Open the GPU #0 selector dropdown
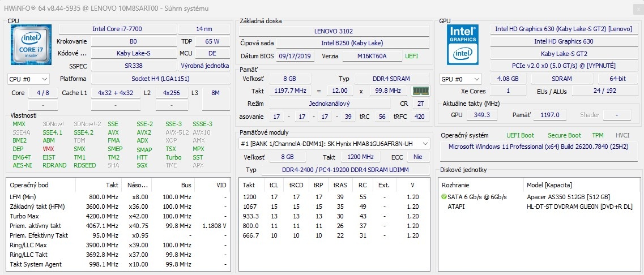 [460, 79]
